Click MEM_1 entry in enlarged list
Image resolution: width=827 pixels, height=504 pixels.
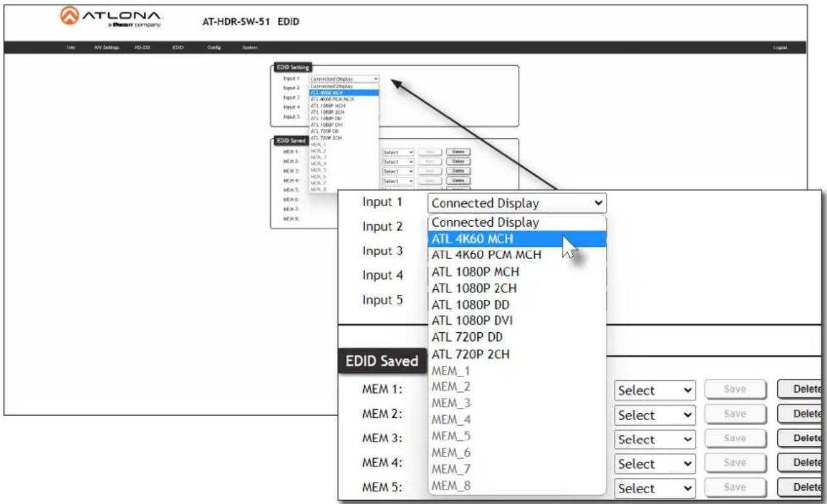pos(517,371)
